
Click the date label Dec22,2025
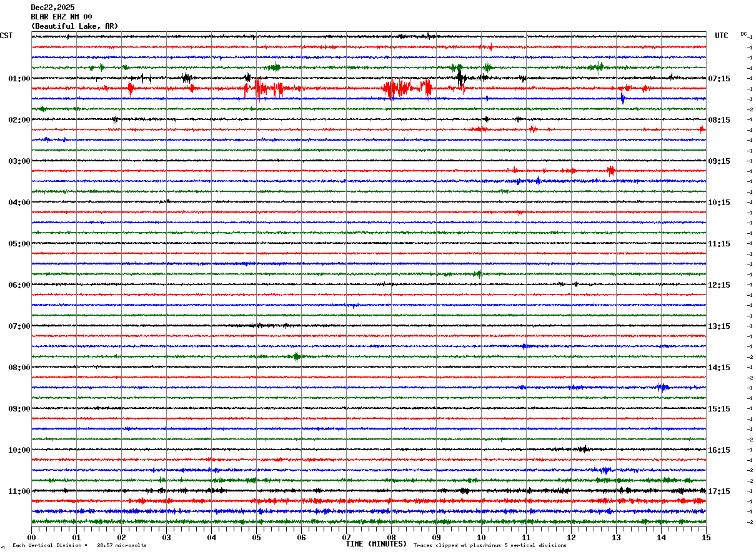(x=52, y=8)
